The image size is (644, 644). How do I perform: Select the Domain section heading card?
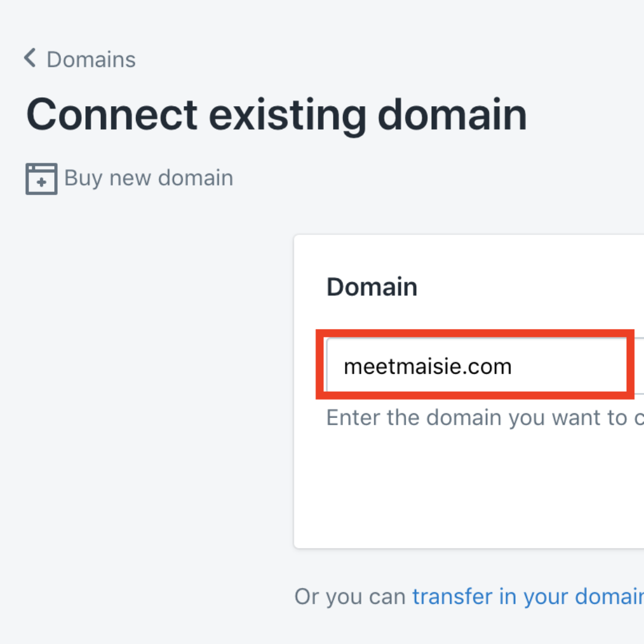371,287
